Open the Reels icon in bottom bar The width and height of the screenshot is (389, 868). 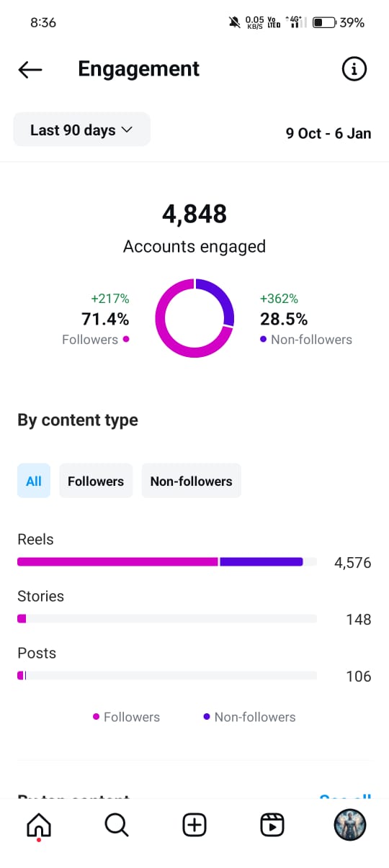click(x=272, y=825)
